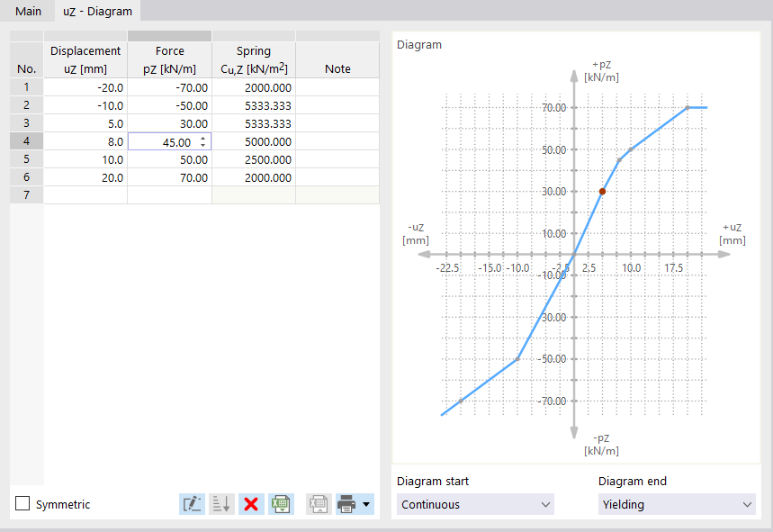Delete row with the red X icon

pos(251,504)
